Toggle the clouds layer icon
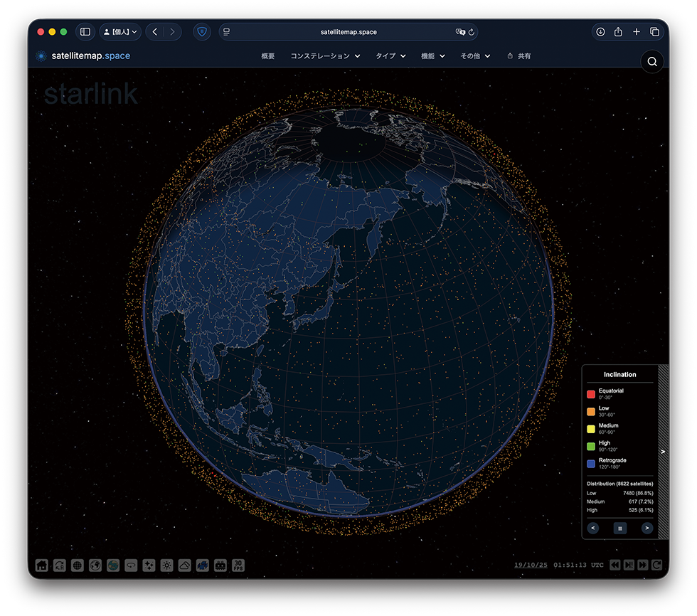The height and width of the screenshot is (616, 697). [x=184, y=565]
